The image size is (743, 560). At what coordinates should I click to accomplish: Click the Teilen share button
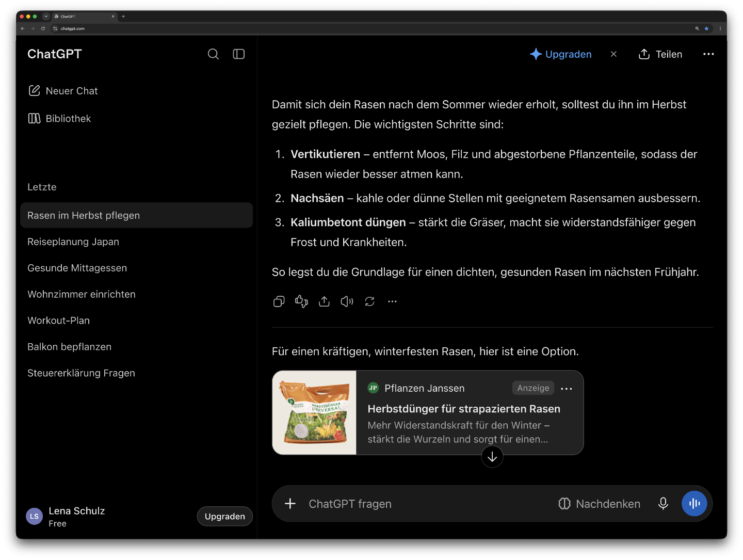point(660,54)
